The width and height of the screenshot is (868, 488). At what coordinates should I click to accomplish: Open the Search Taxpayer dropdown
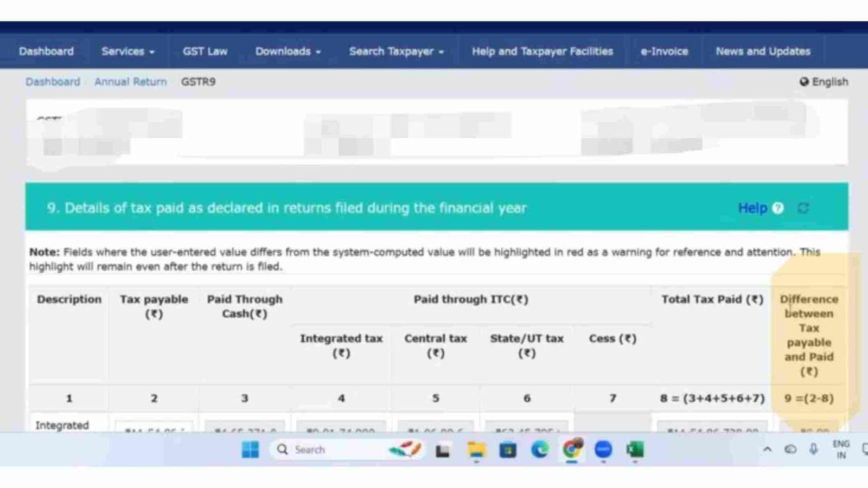coord(396,52)
